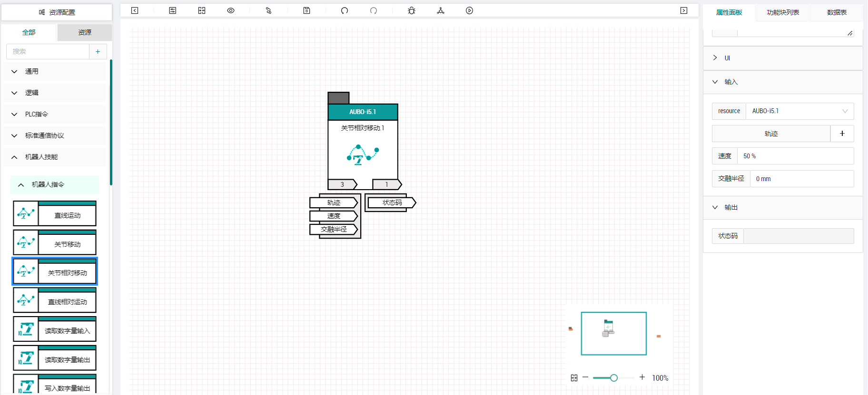Select the 读取数字量输入 block icon

pyautogui.click(x=26, y=329)
